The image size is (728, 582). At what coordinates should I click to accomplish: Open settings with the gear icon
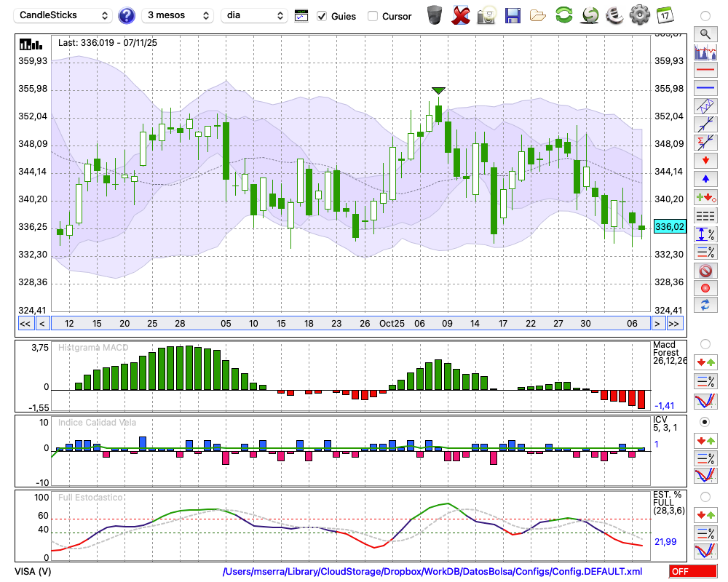639,15
